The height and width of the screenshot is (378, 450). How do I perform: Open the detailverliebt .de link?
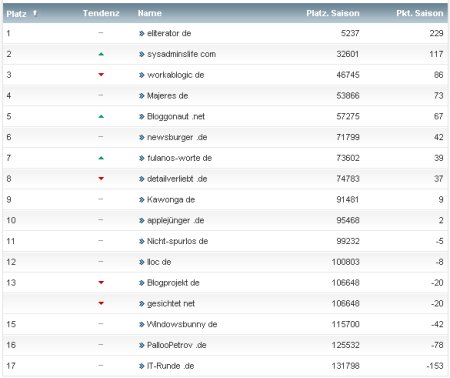point(177,179)
